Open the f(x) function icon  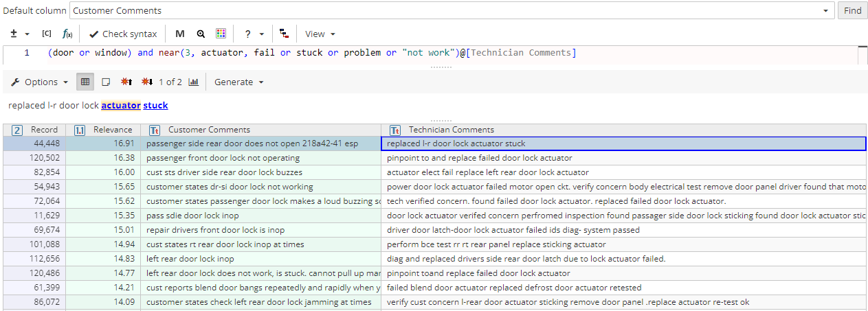pos(67,34)
